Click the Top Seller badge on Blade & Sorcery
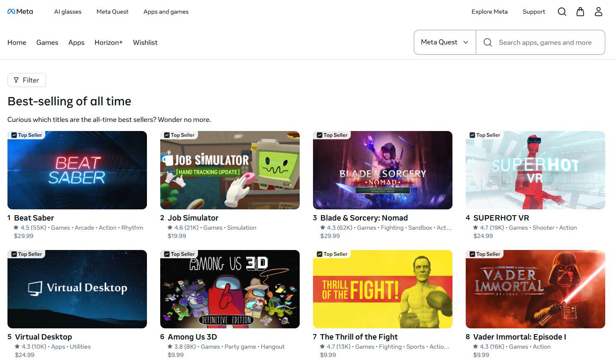 332,135
